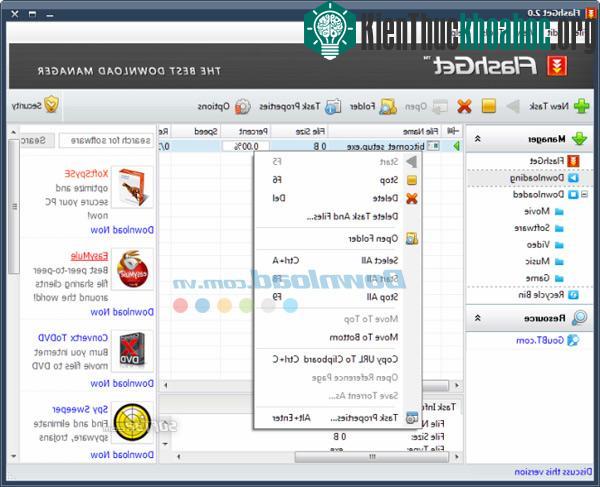Click the red X Delete toolbar icon
The height and width of the screenshot is (487, 600).
pyautogui.click(x=464, y=106)
